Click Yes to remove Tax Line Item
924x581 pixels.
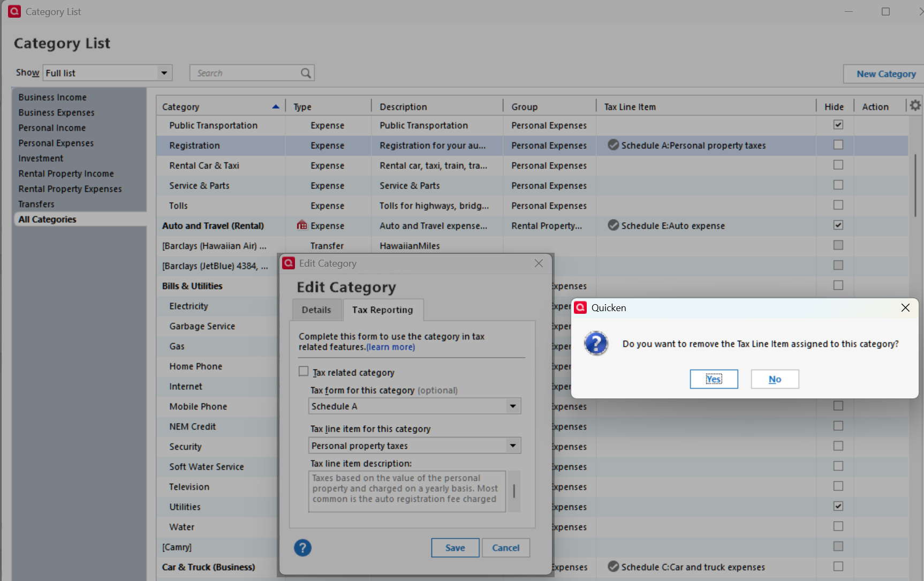pyautogui.click(x=714, y=379)
